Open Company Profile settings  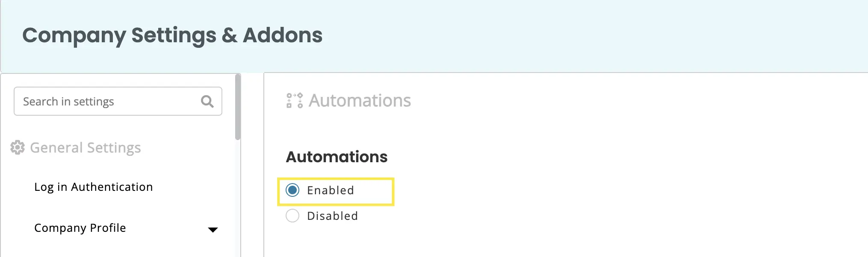click(80, 228)
